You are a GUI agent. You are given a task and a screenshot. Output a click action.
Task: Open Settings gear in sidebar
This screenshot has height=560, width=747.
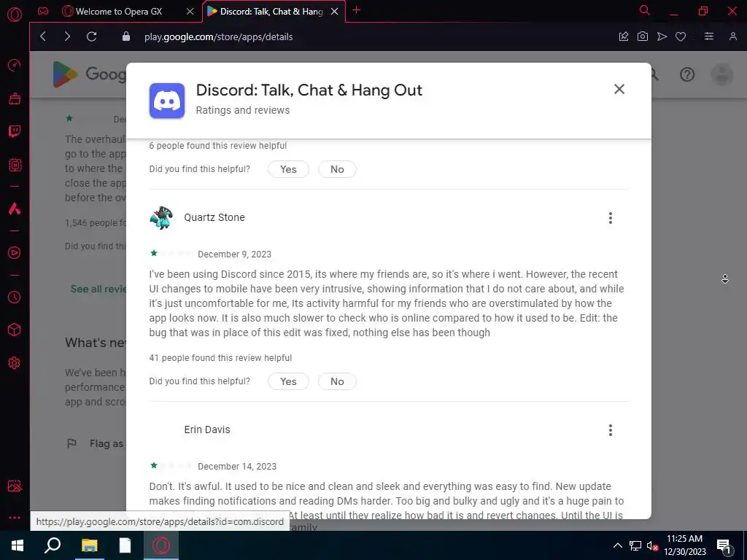(x=15, y=363)
